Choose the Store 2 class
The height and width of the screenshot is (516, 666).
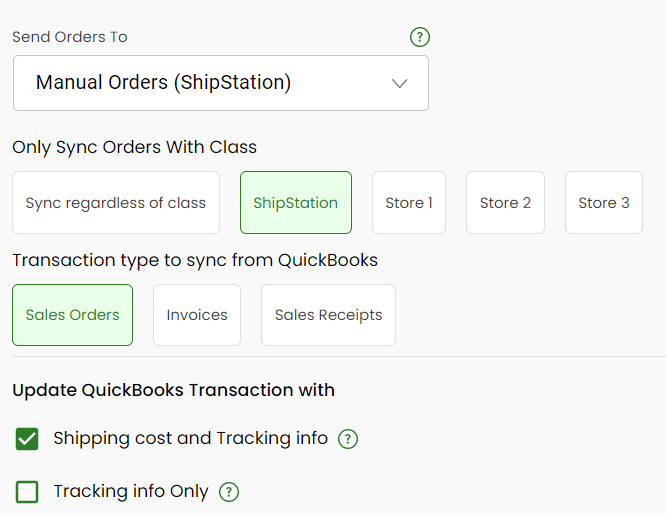click(505, 203)
